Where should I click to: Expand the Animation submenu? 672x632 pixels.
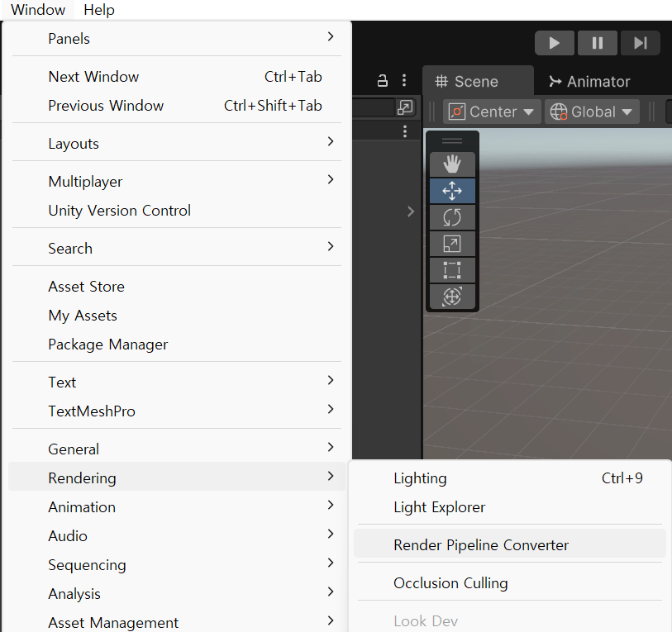coord(177,507)
